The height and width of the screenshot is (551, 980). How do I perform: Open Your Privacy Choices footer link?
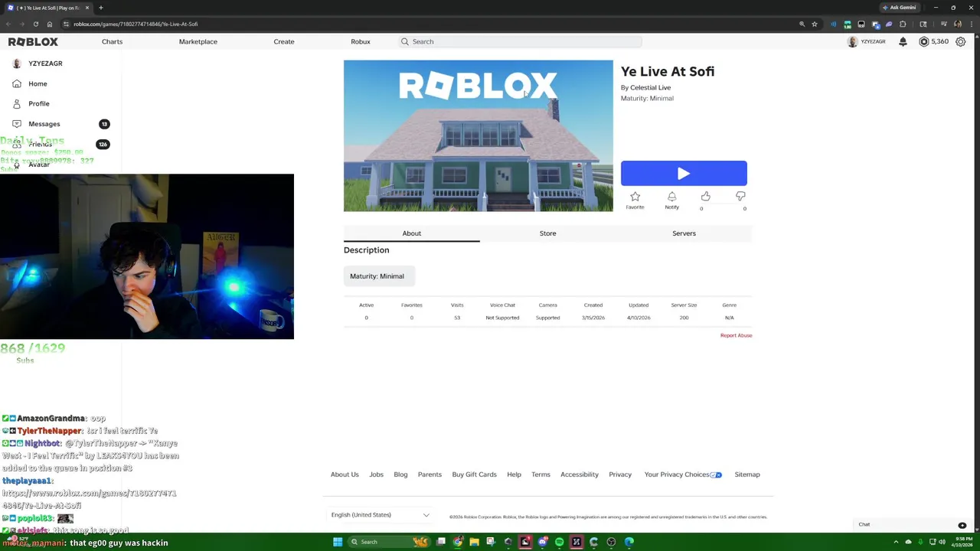[683, 474]
